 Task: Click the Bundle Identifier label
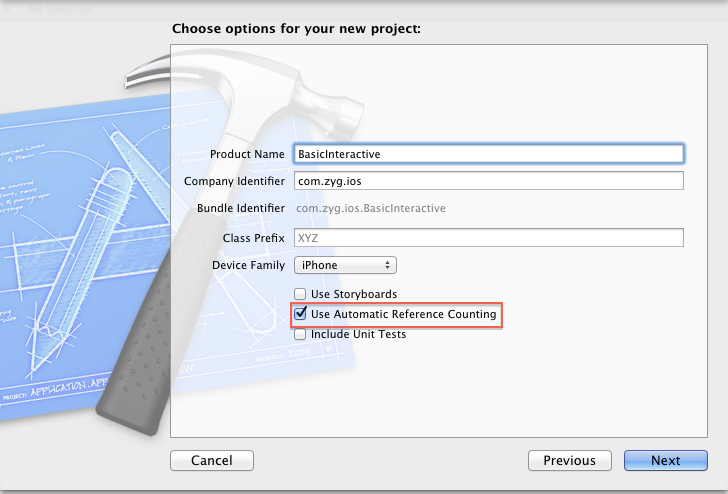click(241, 208)
